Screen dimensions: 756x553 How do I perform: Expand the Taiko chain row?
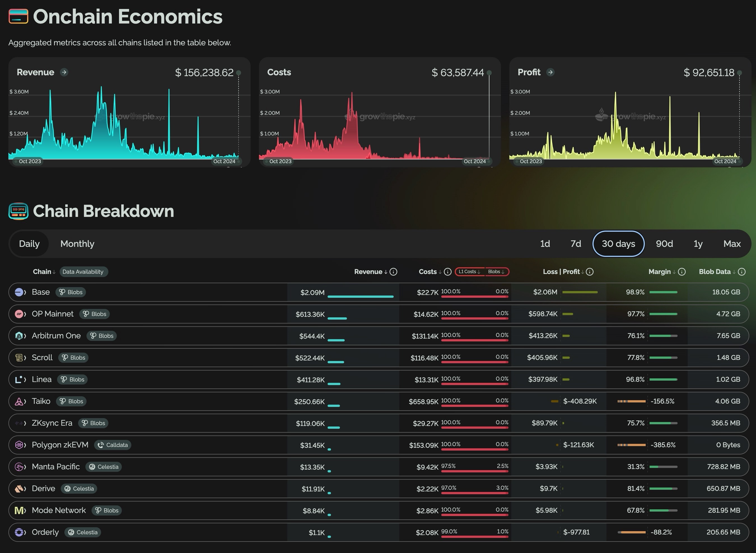click(25, 401)
